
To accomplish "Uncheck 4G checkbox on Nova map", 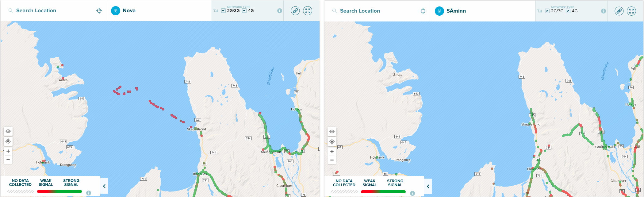I will coord(244,11).
